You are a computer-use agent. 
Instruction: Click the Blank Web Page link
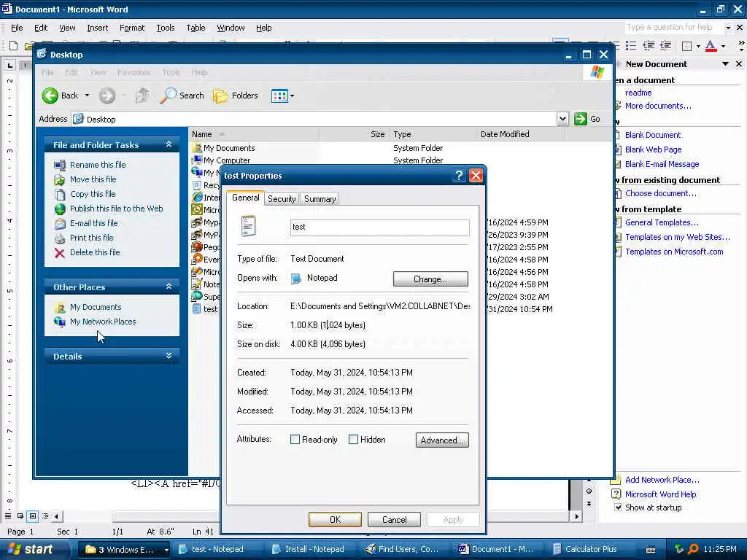[653, 149]
